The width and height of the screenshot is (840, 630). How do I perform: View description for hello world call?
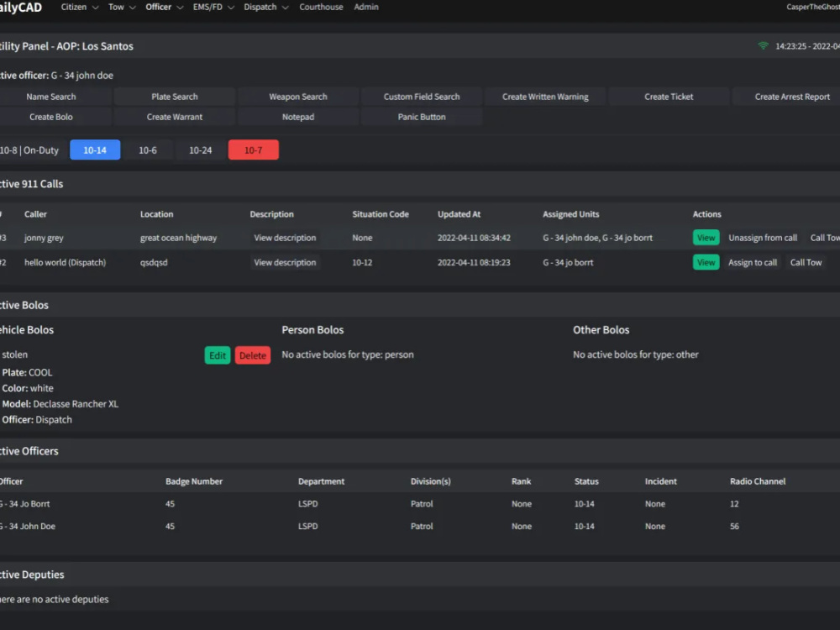285,262
